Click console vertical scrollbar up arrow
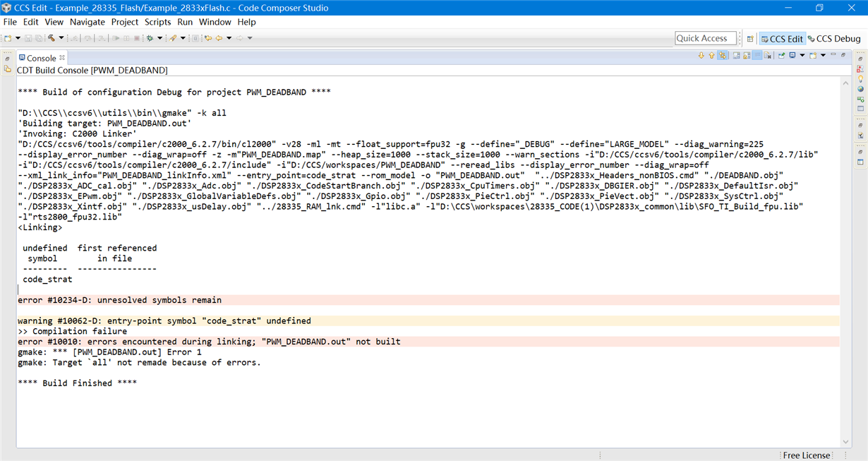This screenshot has width=868, height=461. click(846, 83)
